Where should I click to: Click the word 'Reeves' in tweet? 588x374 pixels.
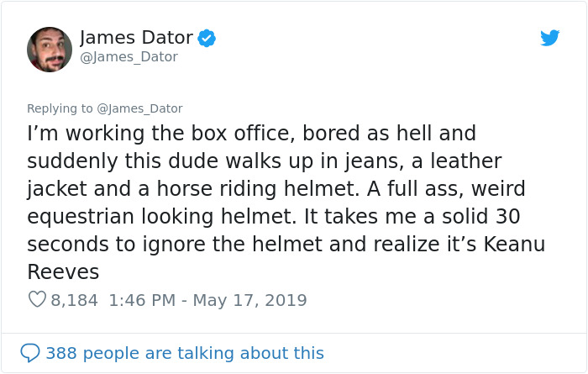63,272
